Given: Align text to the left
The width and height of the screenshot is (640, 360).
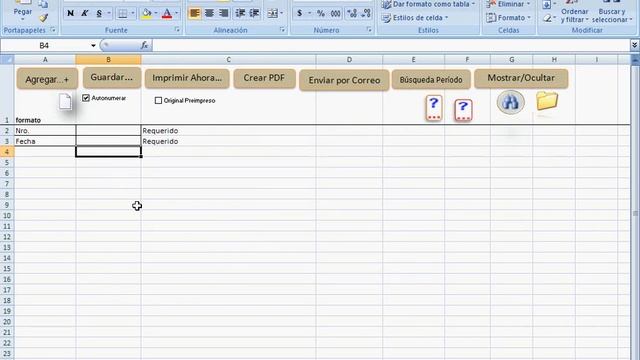Looking at the screenshot, I should pyautogui.click(x=195, y=13).
